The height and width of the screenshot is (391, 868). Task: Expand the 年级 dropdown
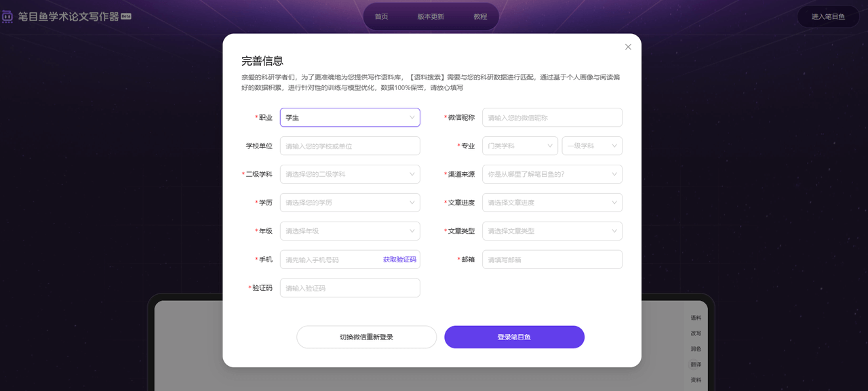(x=350, y=231)
